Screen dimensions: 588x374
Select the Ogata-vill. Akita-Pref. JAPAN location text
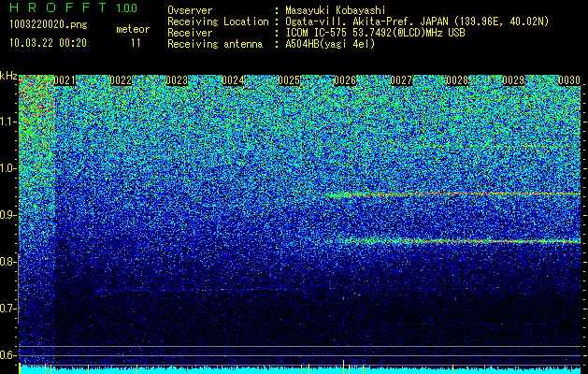[417, 22]
